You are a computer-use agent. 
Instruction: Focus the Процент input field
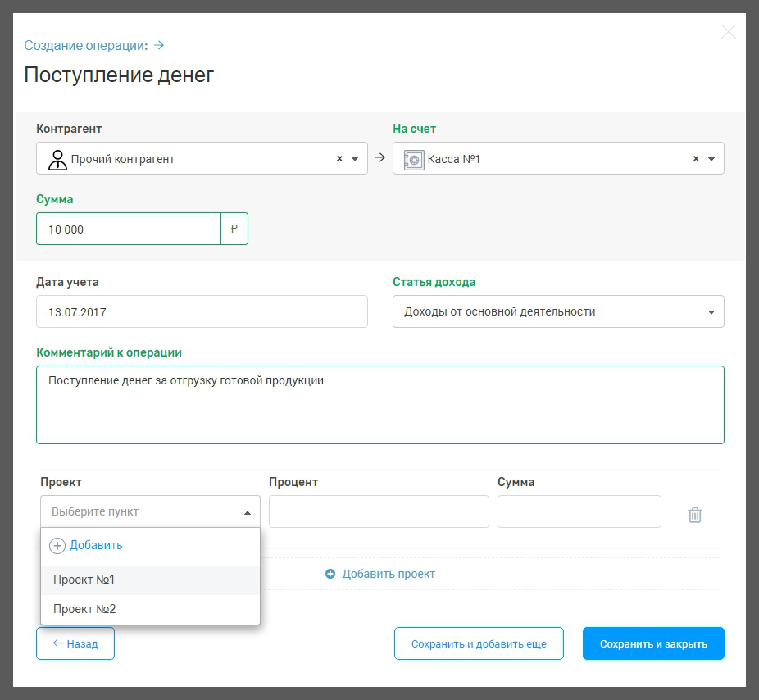pyautogui.click(x=379, y=511)
